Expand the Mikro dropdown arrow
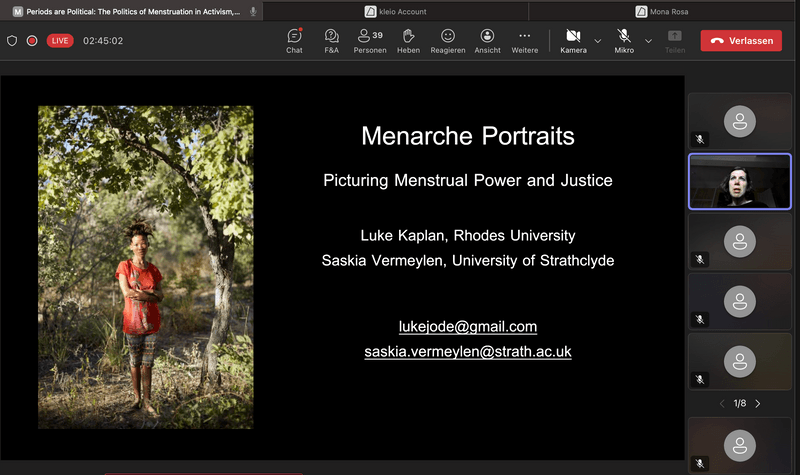This screenshot has width=800, height=475. pyautogui.click(x=648, y=41)
